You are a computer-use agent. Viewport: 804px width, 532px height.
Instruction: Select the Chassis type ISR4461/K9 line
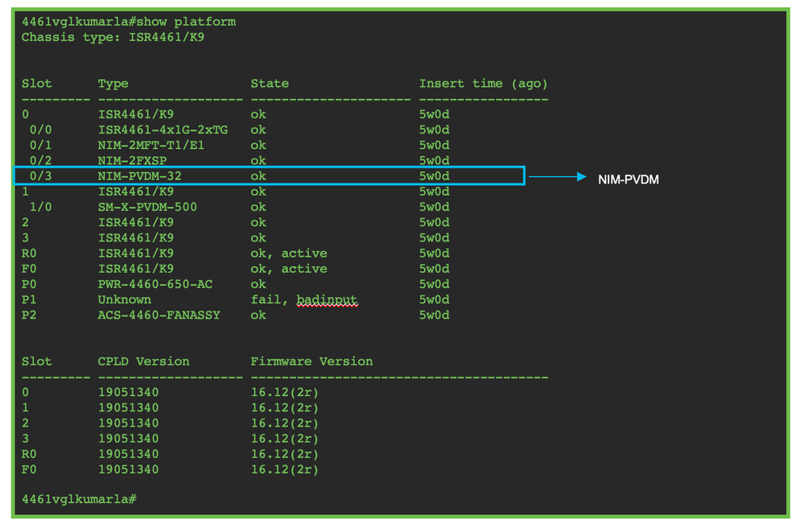[x=113, y=38]
